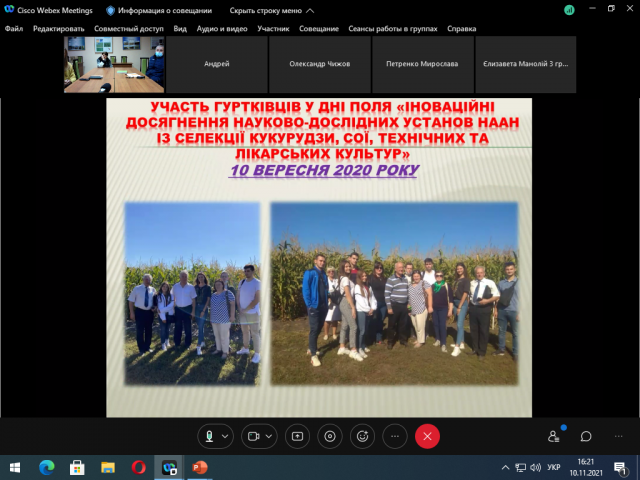Select participant tile Андрей
640x480 pixels.
coord(217,64)
